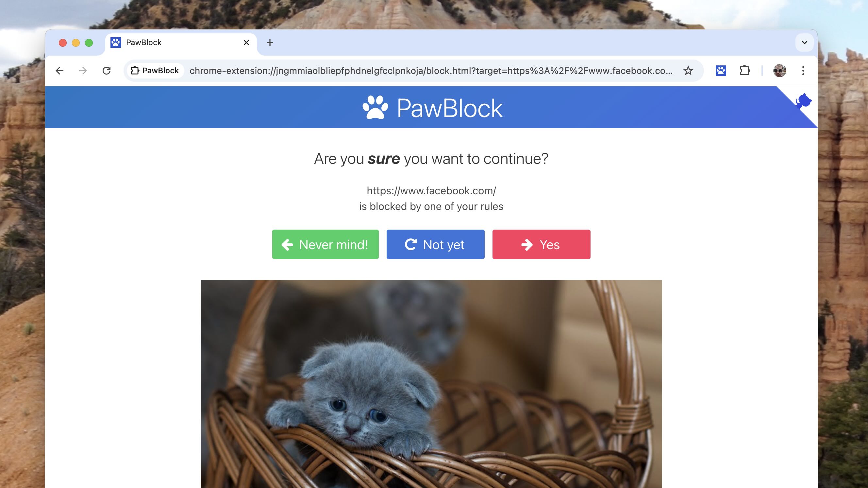The image size is (868, 488).
Task: Bookmark this page with the star icon
Action: 688,70
